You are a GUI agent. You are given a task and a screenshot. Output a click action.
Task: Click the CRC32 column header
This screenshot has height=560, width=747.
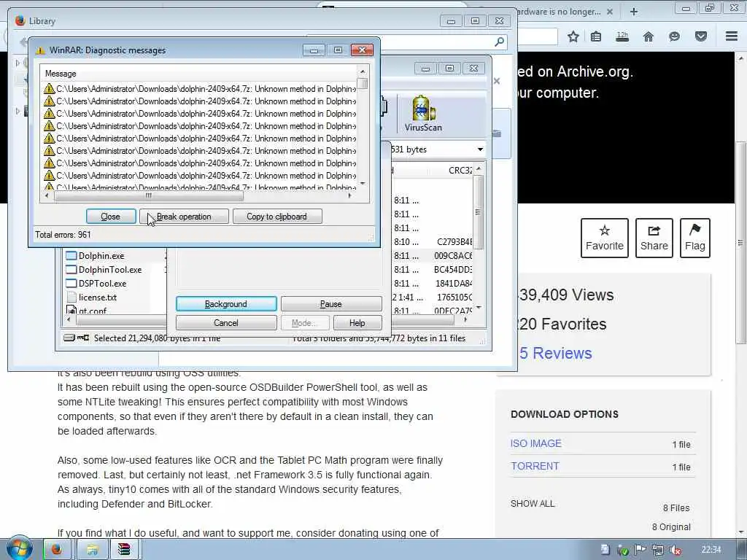(460, 170)
